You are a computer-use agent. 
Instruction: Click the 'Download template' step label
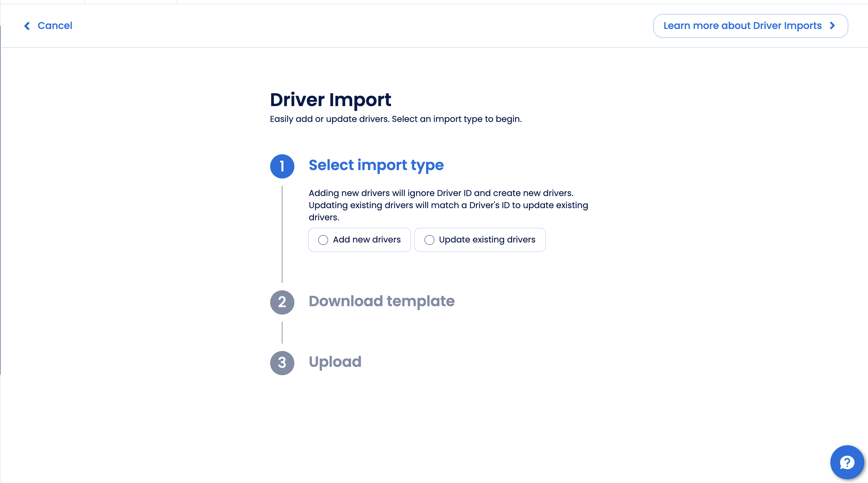382,301
